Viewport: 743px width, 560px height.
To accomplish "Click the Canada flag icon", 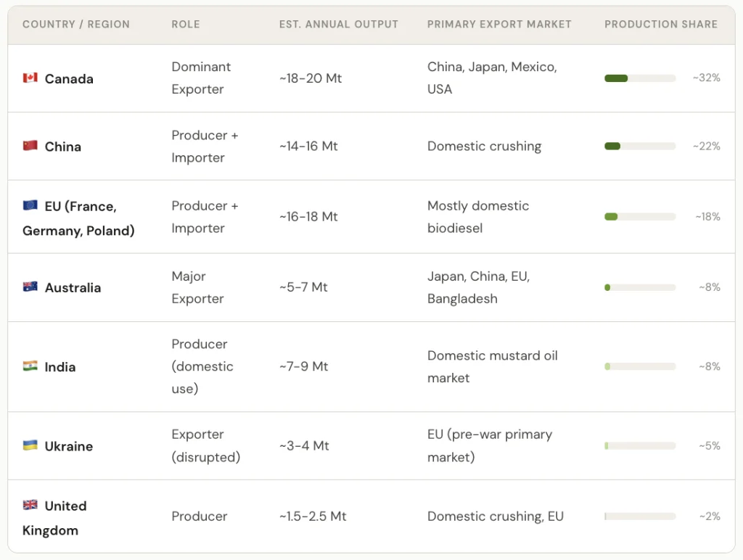I will click(x=30, y=78).
